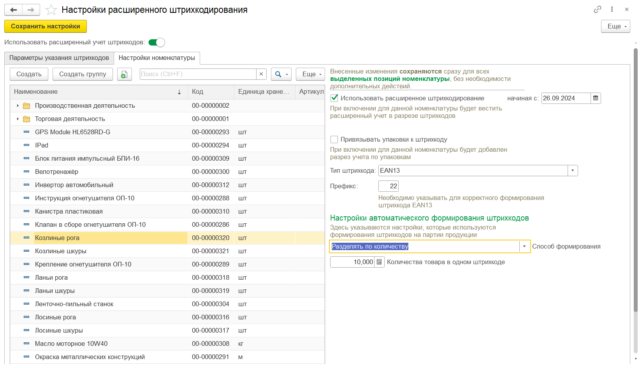Click the start date field 26.09.2024
The height and width of the screenshot is (368, 640).
pos(566,98)
